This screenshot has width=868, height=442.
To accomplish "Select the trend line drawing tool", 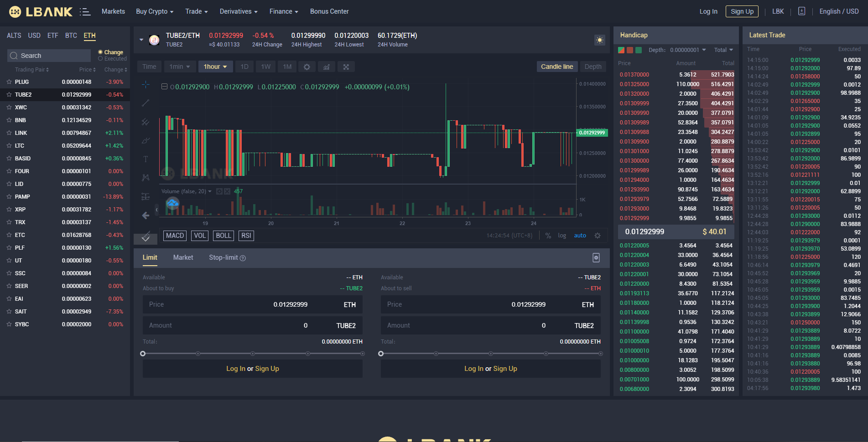I will [146, 103].
